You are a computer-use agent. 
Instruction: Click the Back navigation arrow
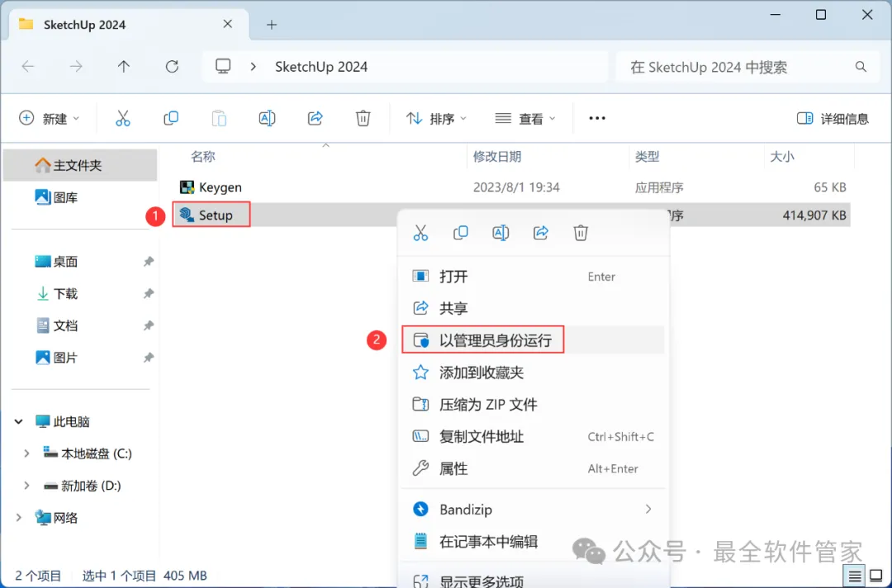coord(28,67)
